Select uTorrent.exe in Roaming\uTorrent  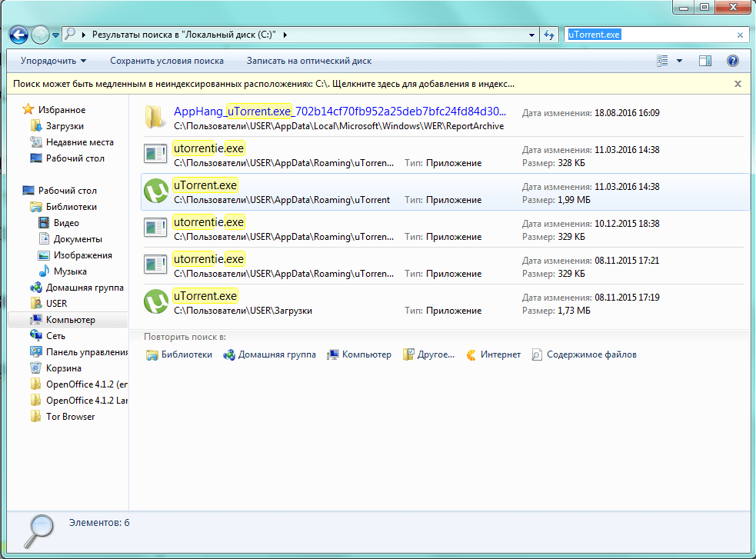click(x=445, y=192)
